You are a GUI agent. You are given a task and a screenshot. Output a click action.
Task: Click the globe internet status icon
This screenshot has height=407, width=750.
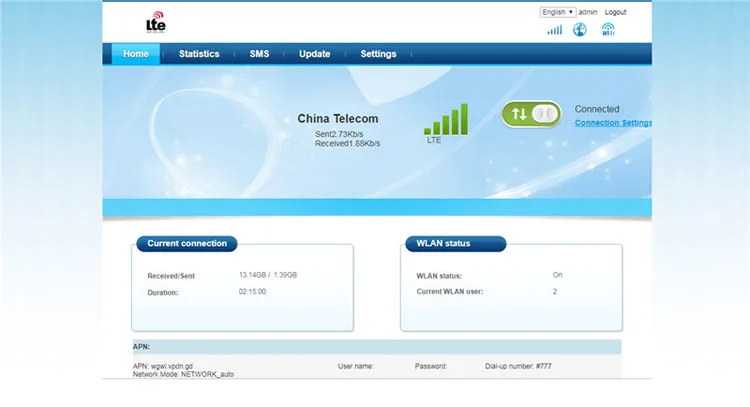tap(580, 30)
